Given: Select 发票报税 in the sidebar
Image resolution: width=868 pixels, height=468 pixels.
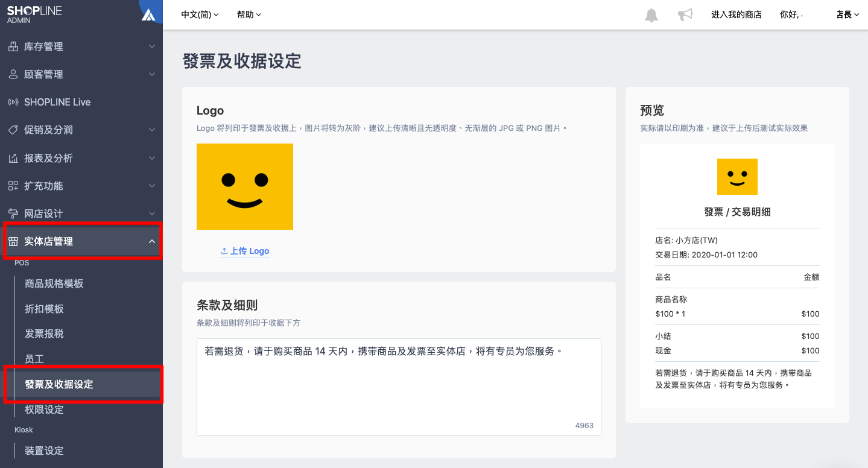Looking at the screenshot, I should click(44, 334).
